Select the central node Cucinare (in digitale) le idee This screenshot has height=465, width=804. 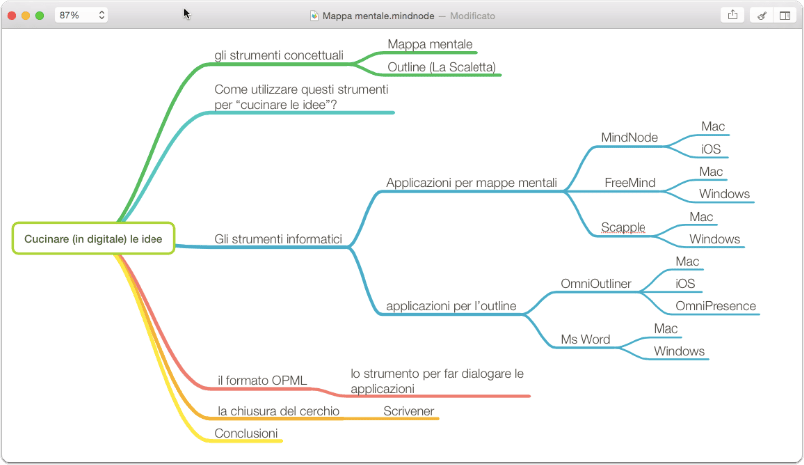point(93,238)
